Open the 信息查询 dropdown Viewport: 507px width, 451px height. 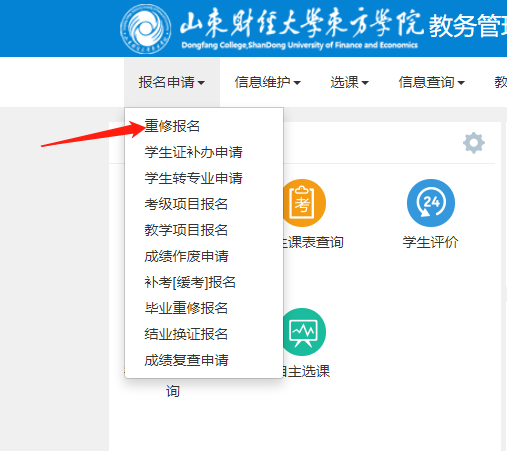pos(431,82)
